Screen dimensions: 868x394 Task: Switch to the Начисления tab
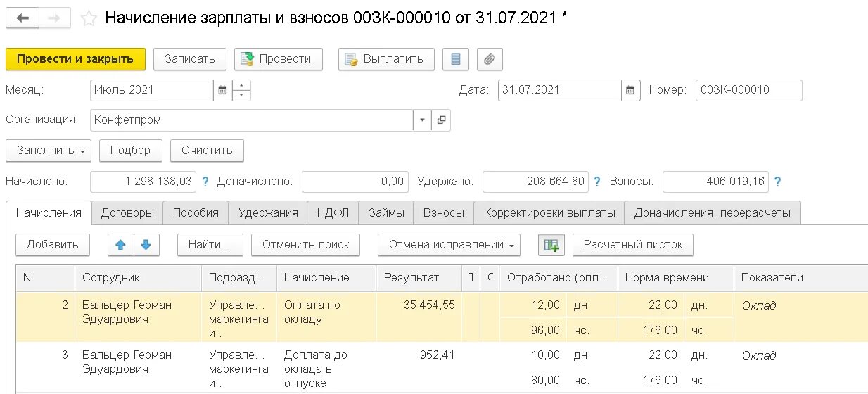tap(49, 212)
